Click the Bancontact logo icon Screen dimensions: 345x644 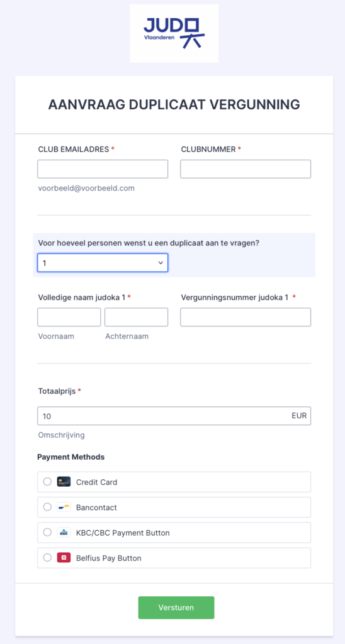click(64, 508)
